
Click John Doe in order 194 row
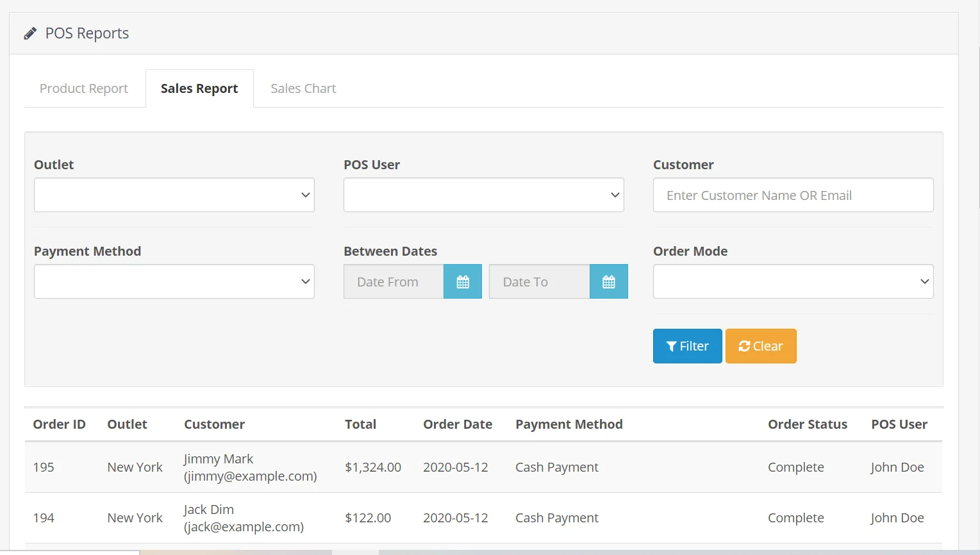click(897, 518)
